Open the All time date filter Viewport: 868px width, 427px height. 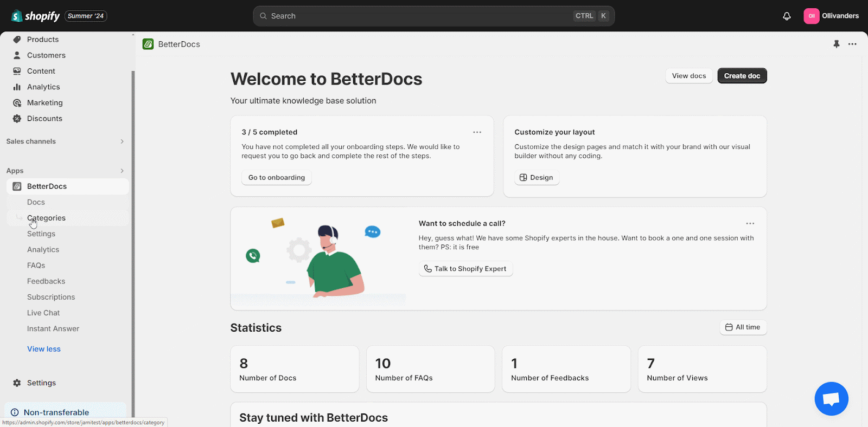743,327
